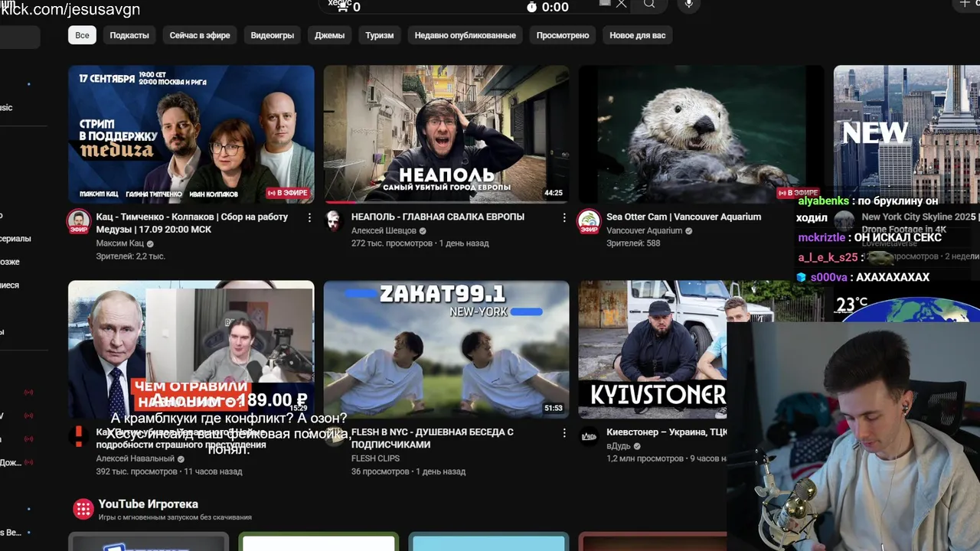Open Алексей Шевцов channel avatar
980x551 pixels.
point(333,221)
